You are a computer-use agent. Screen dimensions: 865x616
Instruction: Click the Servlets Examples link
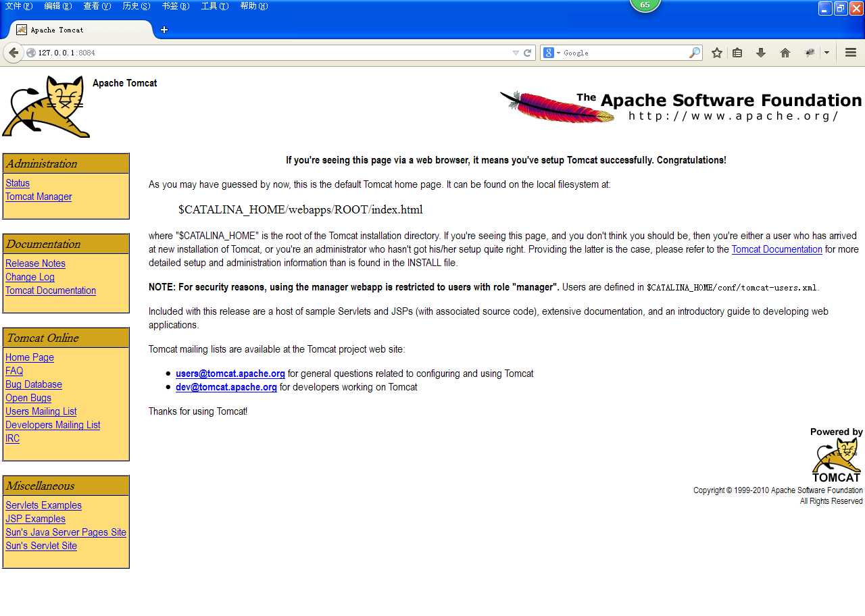[x=43, y=505]
